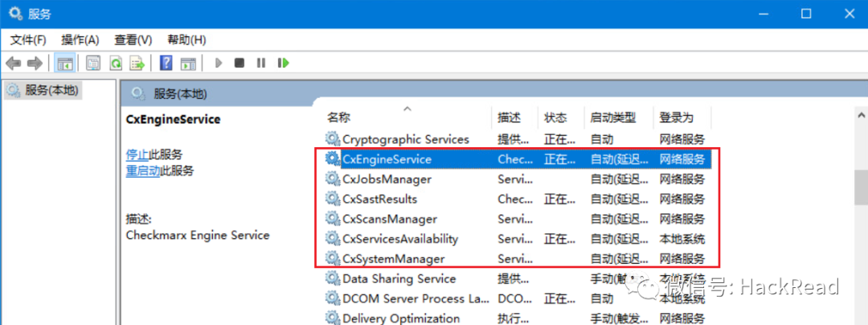Click the 网络服务 logon cell of CxJobsManager
Viewport: 868px width, 325px height.
[682, 179]
